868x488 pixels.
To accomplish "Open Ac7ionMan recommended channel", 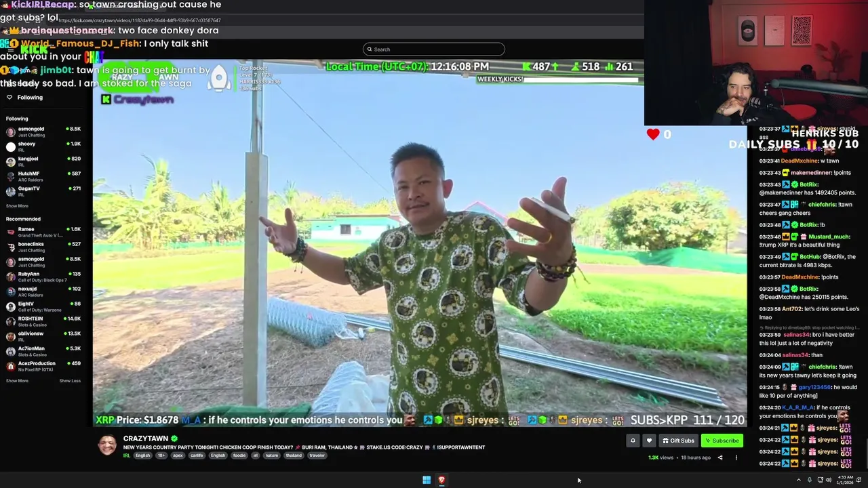I will pyautogui.click(x=43, y=351).
